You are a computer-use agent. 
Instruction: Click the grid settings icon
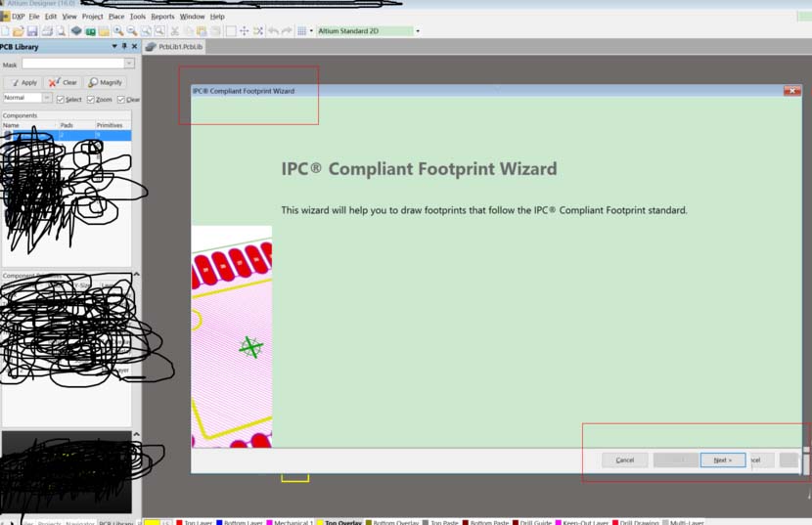tap(302, 31)
